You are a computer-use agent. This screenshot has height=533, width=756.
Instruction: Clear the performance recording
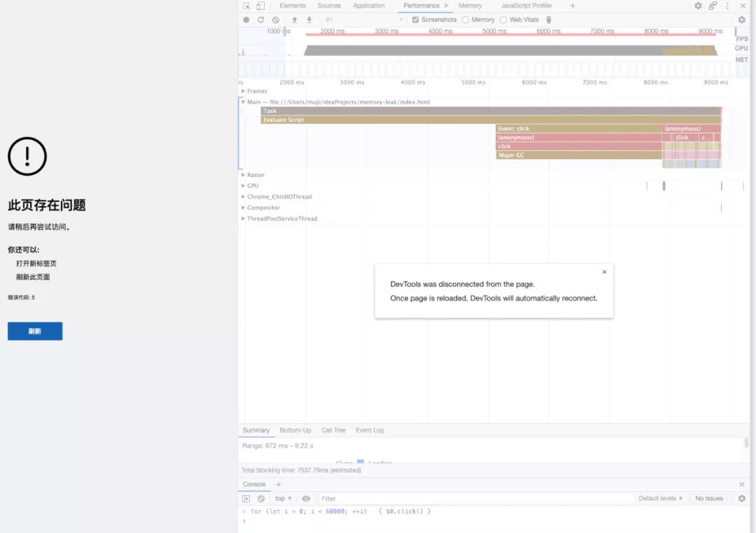[x=276, y=20]
